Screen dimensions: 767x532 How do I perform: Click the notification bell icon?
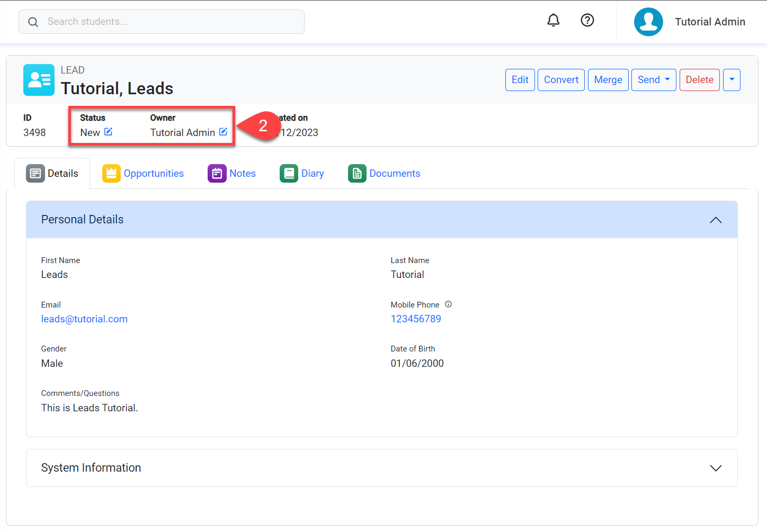click(x=553, y=21)
